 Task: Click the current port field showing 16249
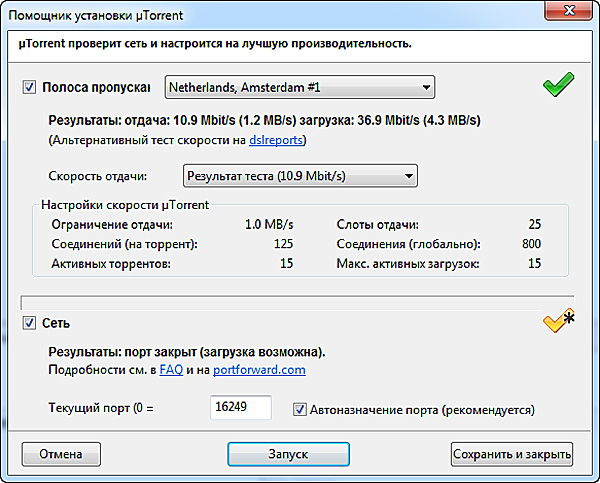coord(241,409)
